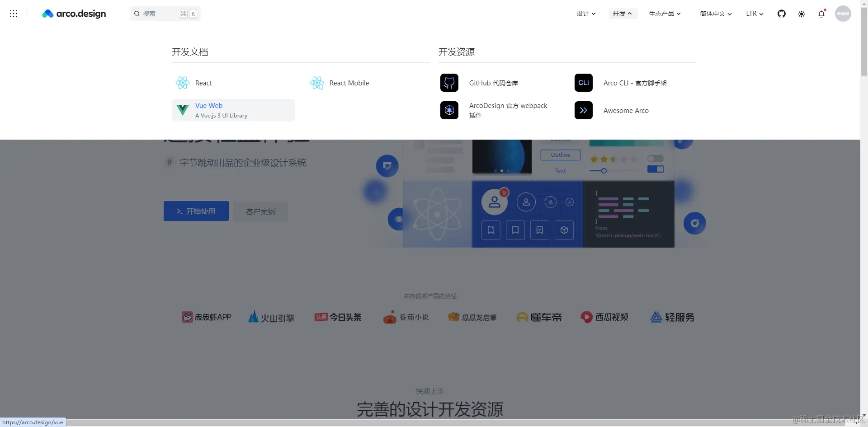Open the React Mobile docs link
868x427 pixels.
coord(349,83)
